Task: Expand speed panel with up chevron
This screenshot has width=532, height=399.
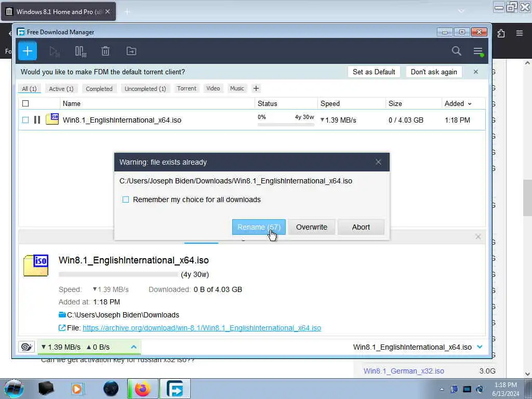Action: coord(134,347)
